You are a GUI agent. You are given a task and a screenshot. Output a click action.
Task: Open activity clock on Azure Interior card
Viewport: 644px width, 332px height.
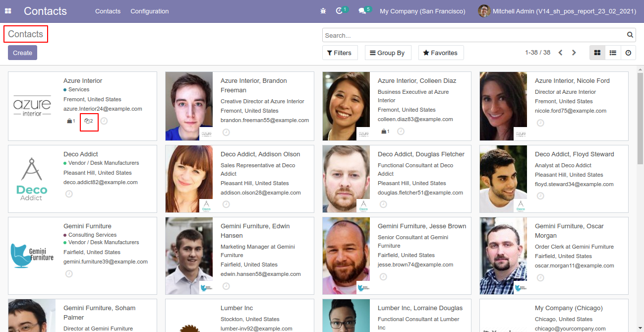tap(104, 121)
